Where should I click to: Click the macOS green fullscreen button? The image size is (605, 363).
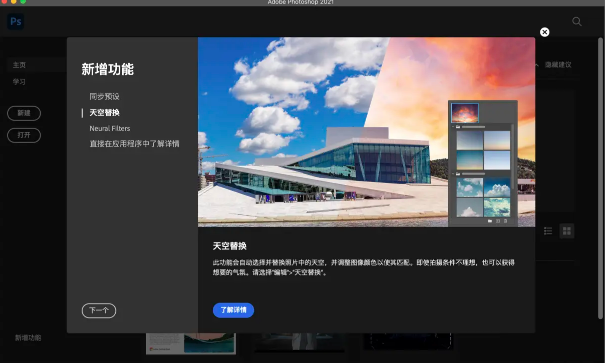pos(23,2)
